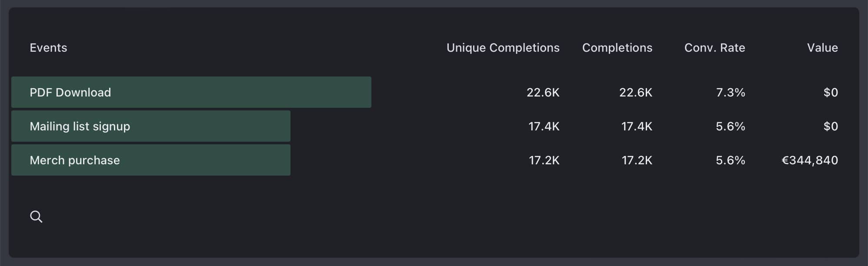
Task: Click the Events column header
Action: click(48, 48)
